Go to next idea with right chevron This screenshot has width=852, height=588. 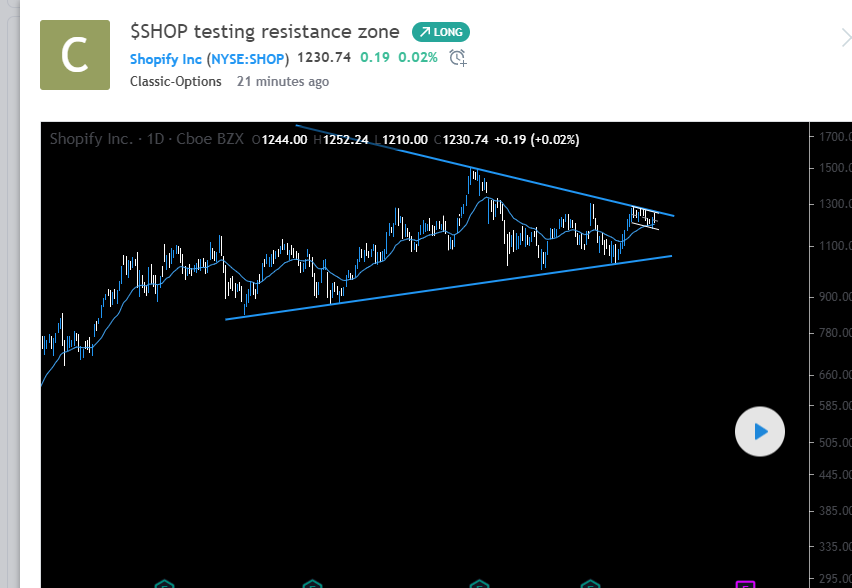845,38
